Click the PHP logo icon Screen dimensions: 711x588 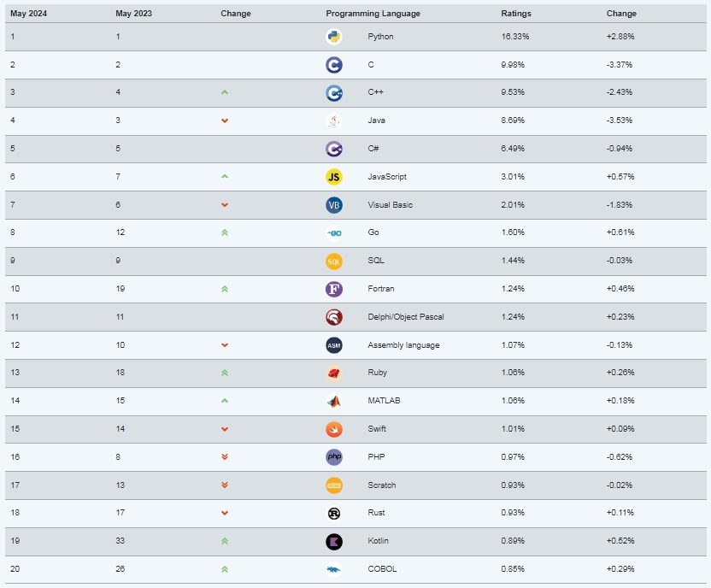coord(334,457)
